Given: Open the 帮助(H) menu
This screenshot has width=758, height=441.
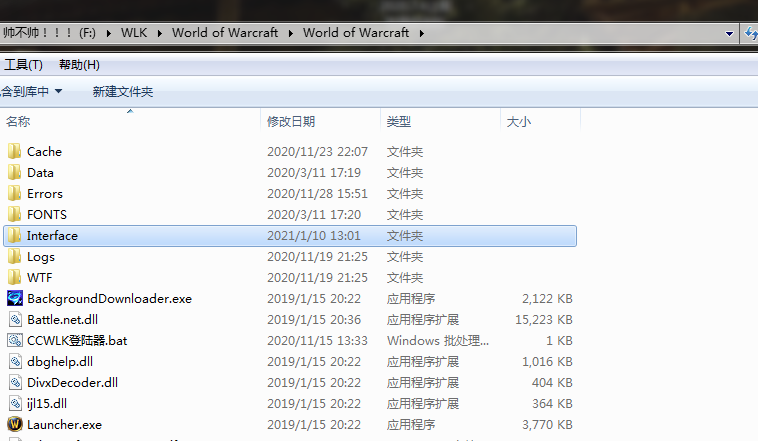Looking at the screenshot, I should (79, 65).
